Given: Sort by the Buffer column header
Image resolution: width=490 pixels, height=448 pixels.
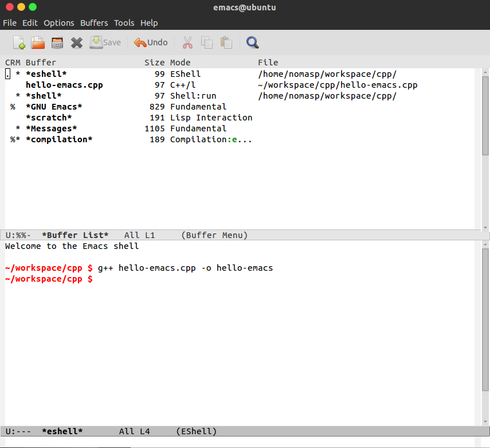Looking at the screenshot, I should point(41,63).
